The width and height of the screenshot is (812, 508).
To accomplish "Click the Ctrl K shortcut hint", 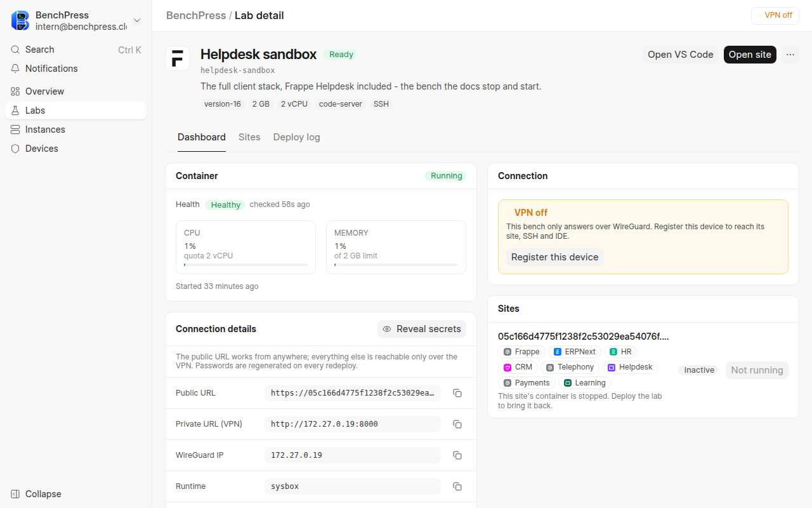I will pos(129,50).
